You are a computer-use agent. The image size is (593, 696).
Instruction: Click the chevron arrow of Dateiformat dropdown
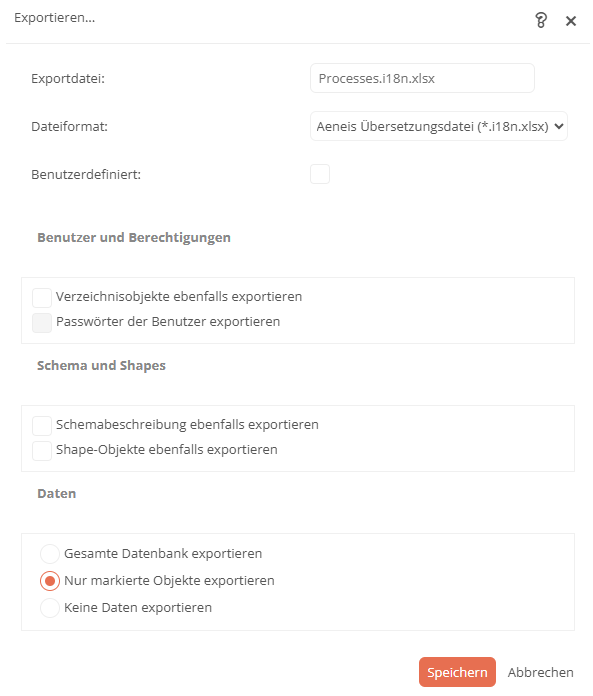[x=559, y=127]
